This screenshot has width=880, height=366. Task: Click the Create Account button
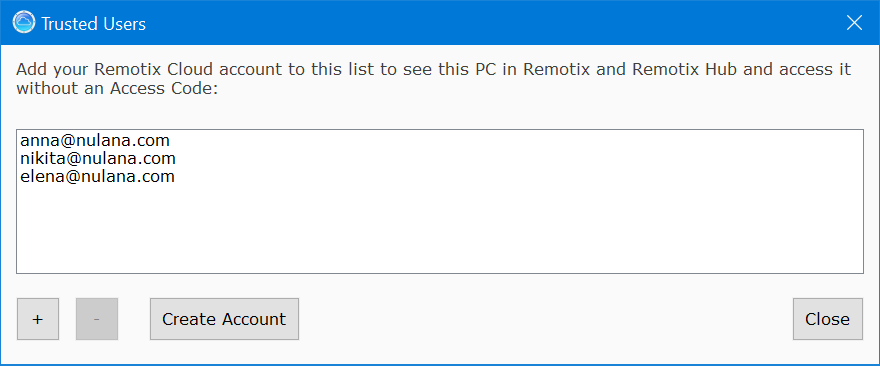224,319
